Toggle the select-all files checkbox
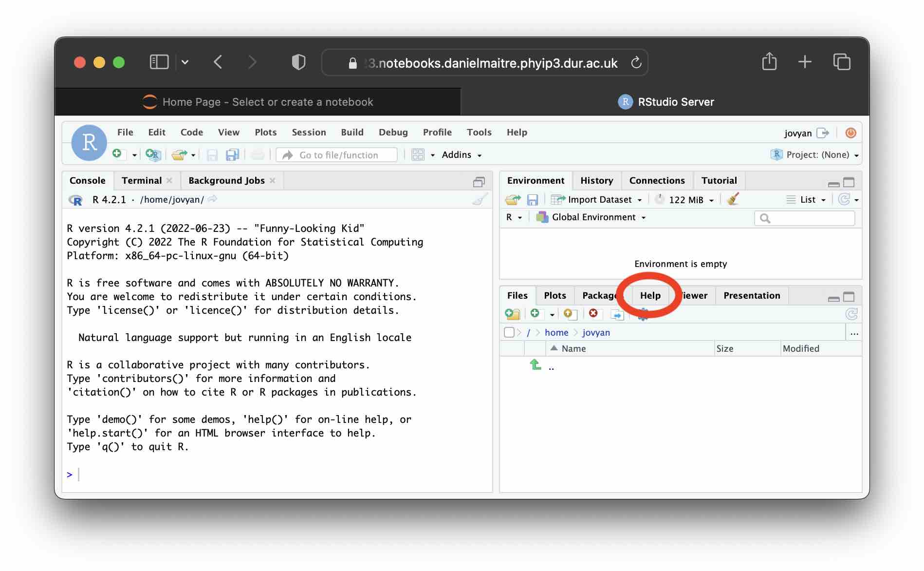The height and width of the screenshot is (571, 924). (x=509, y=332)
